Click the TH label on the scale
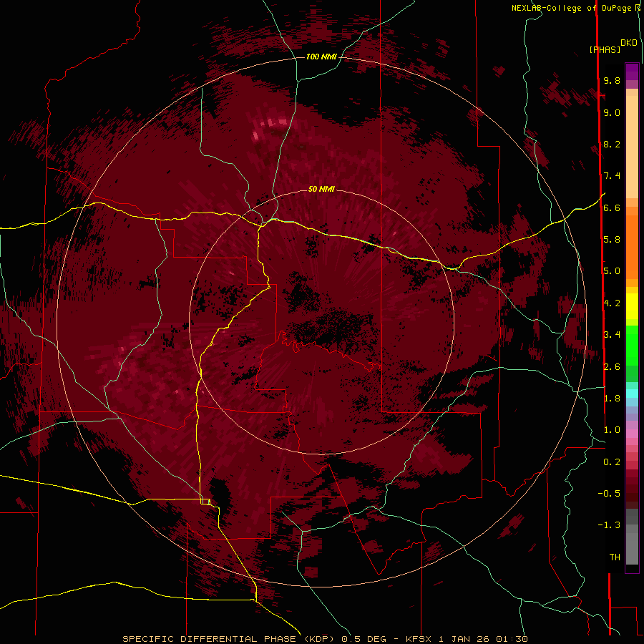Screen dimensions: 644x644 point(615,557)
